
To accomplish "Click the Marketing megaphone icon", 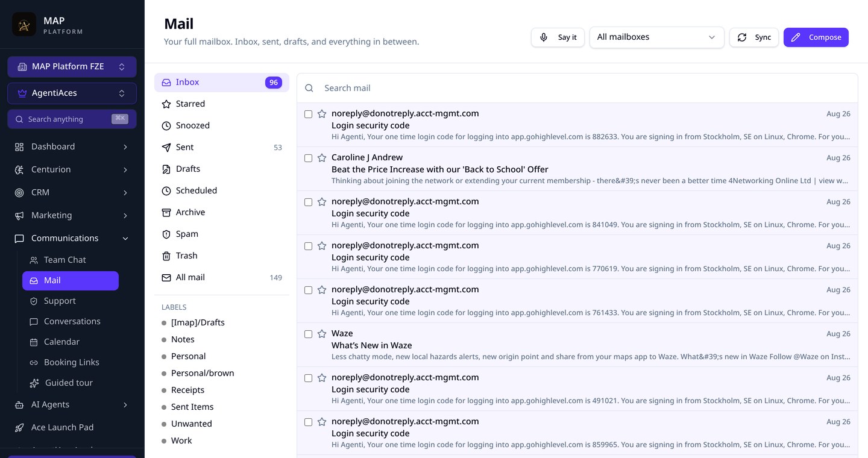I will 19,216.
